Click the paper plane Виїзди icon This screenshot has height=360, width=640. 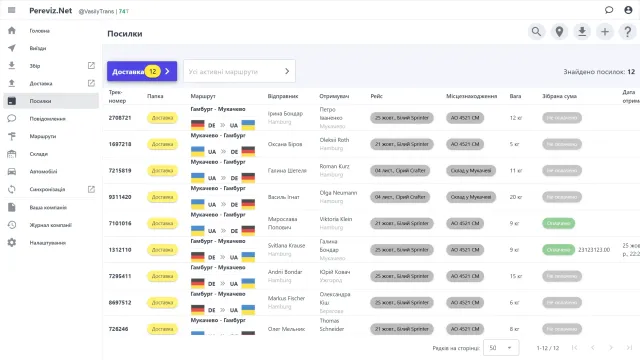12,48
